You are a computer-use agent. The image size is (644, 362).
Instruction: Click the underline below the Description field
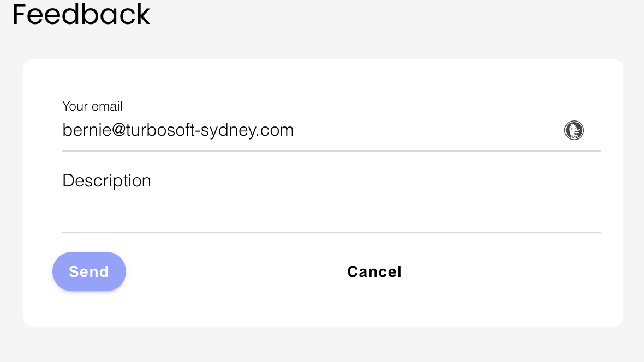(331, 233)
